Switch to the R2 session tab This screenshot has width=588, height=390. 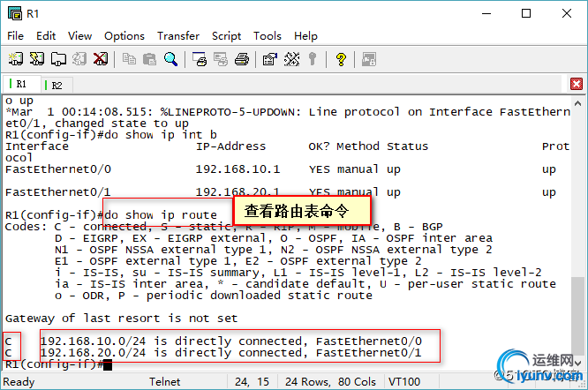pyautogui.click(x=57, y=86)
